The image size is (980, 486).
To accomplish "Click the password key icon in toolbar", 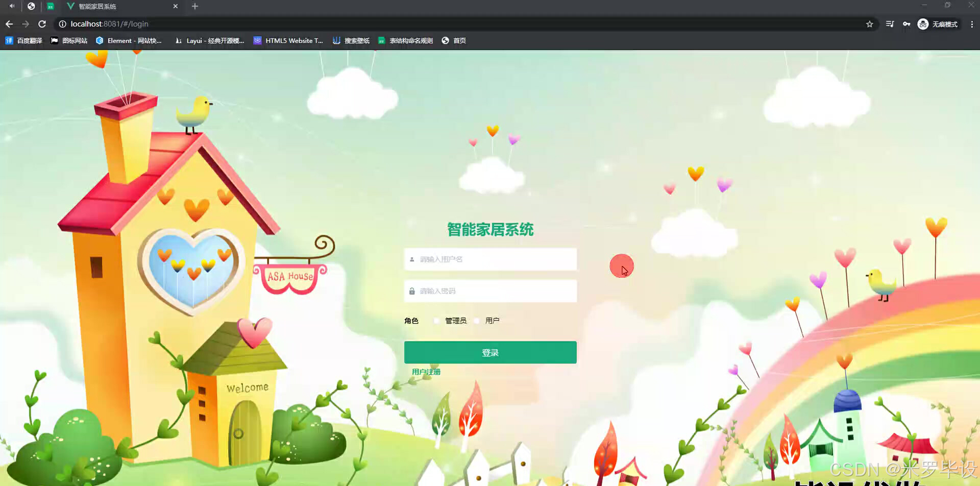I will pyautogui.click(x=906, y=24).
